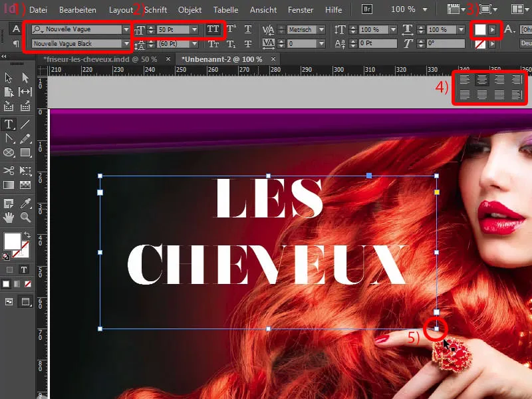
Task: Open the horizontal scale 100 % dropdown
Action: click(x=461, y=29)
